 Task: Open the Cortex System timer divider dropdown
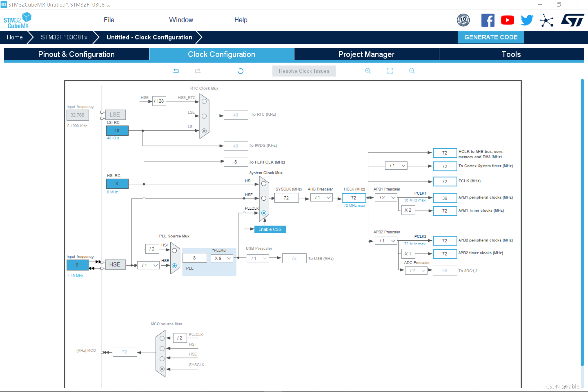(396, 166)
